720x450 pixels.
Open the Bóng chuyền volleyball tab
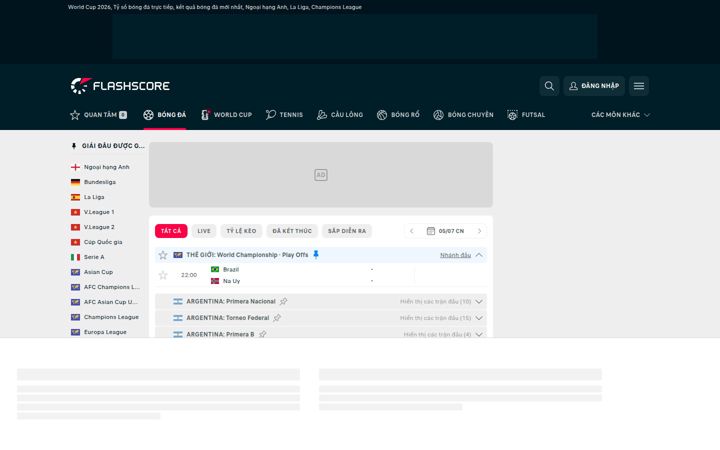pyautogui.click(x=463, y=115)
